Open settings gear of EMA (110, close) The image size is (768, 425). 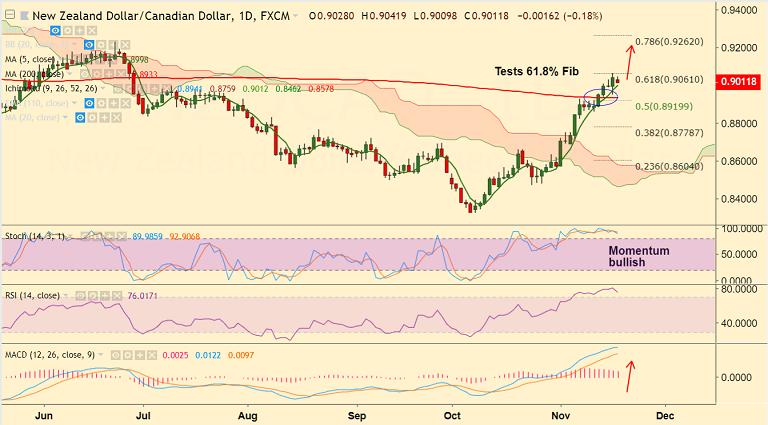tap(101, 103)
